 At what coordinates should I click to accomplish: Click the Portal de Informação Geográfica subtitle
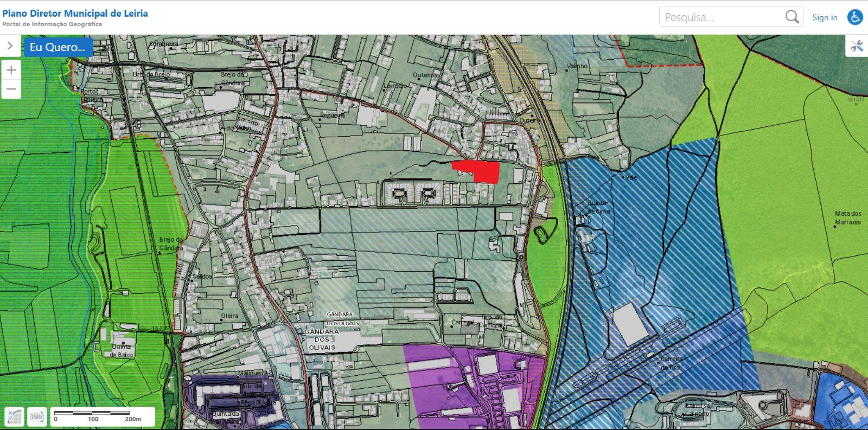(52, 24)
